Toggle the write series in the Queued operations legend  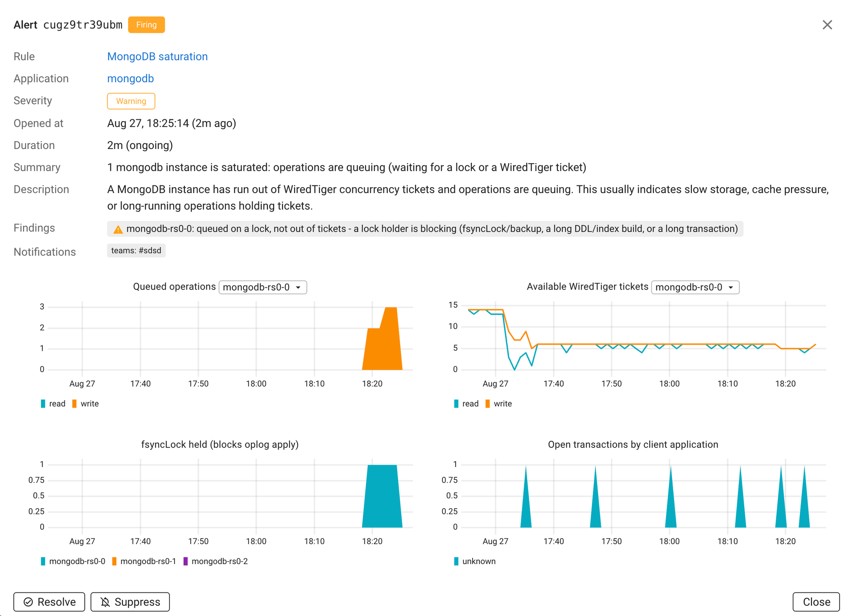85,404
